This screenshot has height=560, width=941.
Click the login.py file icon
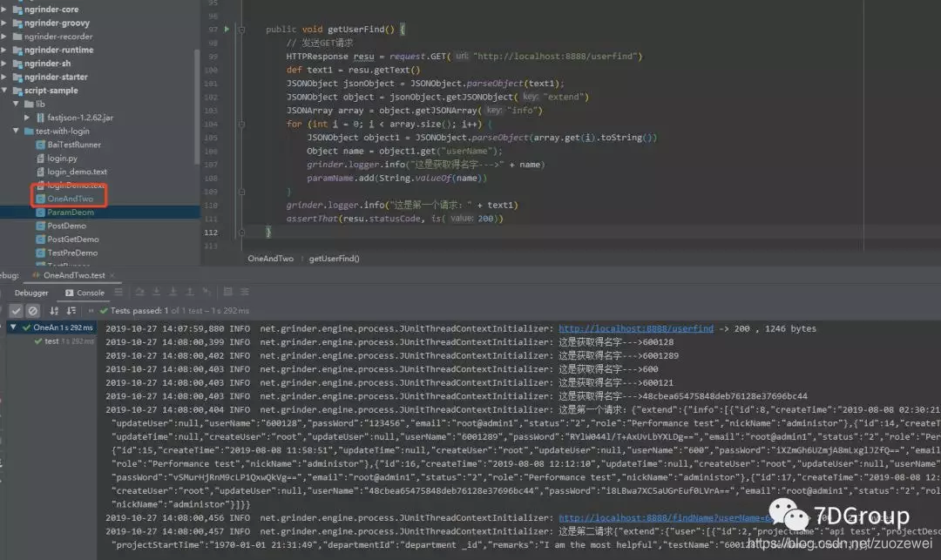[40, 159]
